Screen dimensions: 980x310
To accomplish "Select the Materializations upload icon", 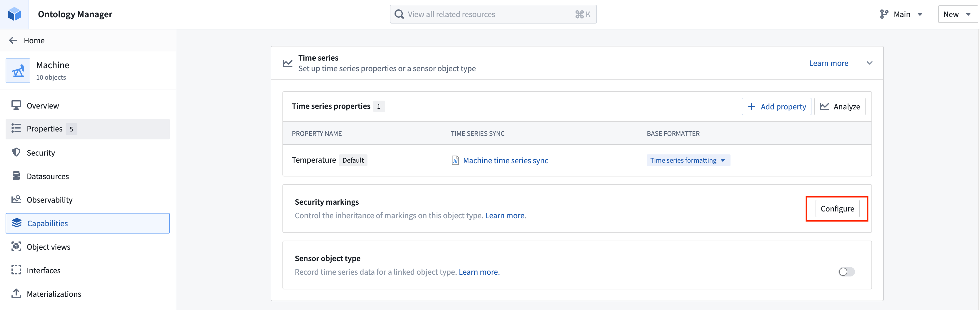I will pyautogui.click(x=16, y=294).
